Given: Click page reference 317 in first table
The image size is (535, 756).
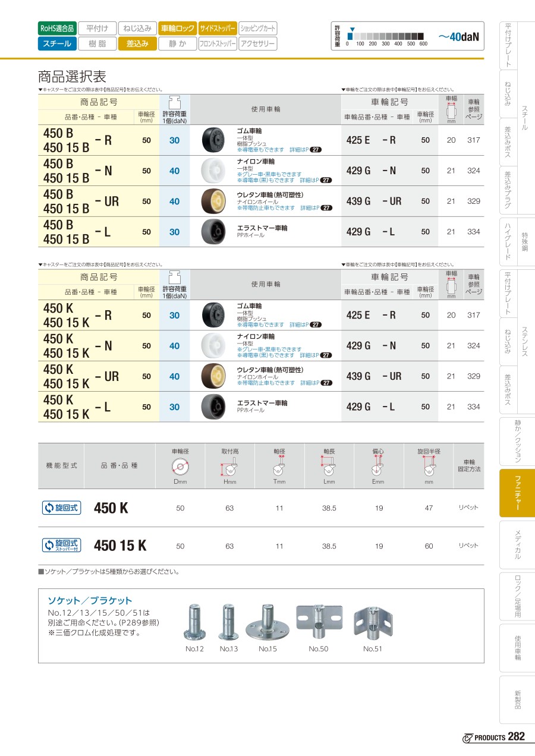Looking at the screenshot, I should (x=473, y=140).
